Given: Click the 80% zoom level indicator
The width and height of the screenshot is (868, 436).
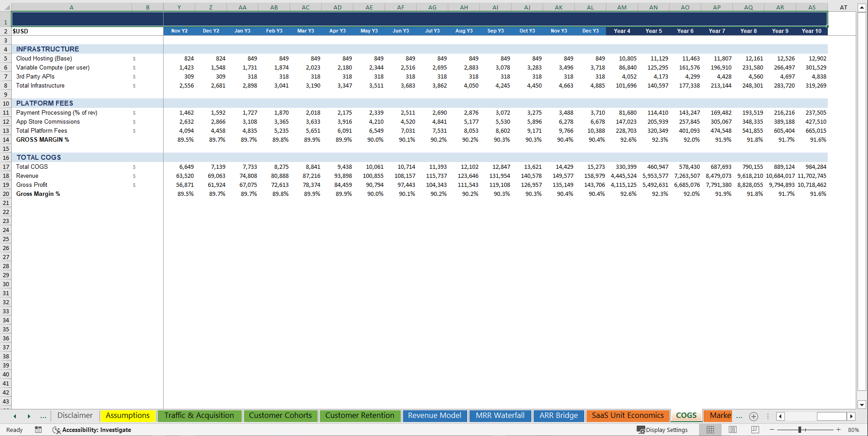Looking at the screenshot, I should 854,430.
